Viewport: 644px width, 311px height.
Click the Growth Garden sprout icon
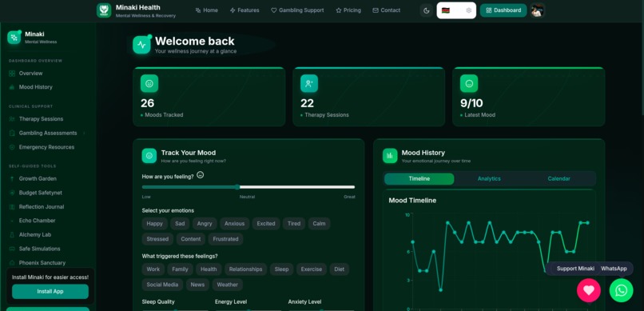(12, 179)
